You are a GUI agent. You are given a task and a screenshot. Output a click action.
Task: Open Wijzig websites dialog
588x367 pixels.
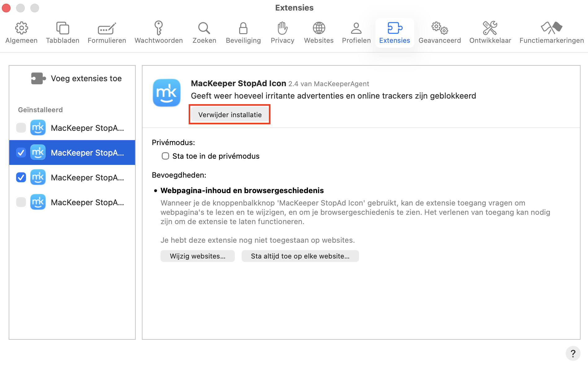click(x=197, y=256)
